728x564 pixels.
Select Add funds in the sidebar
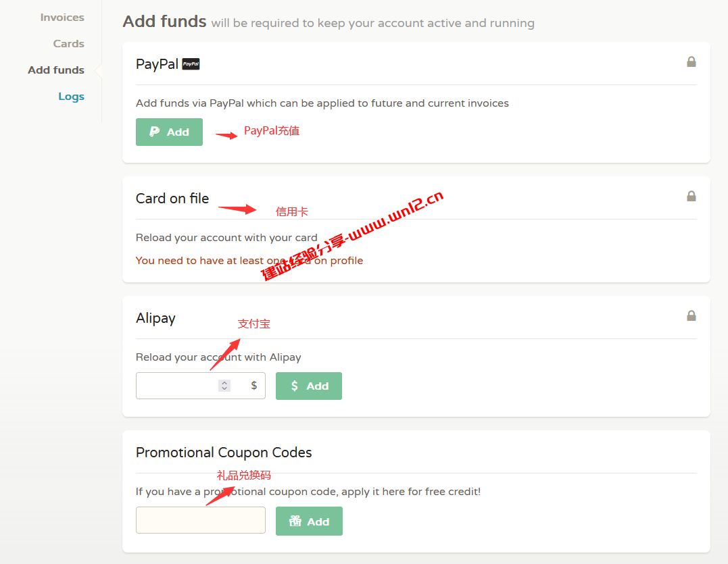(56, 70)
